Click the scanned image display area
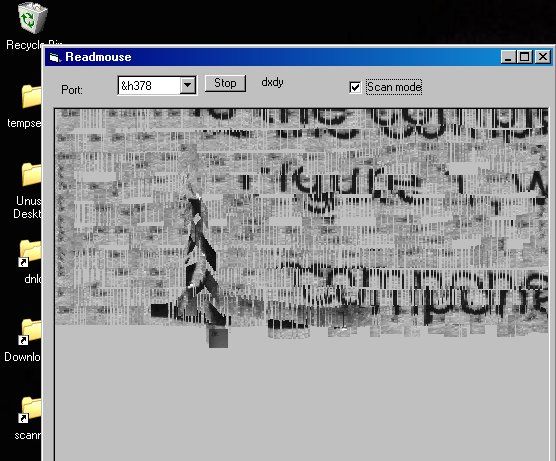The width and height of the screenshot is (556, 461). pyautogui.click(x=301, y=284)
